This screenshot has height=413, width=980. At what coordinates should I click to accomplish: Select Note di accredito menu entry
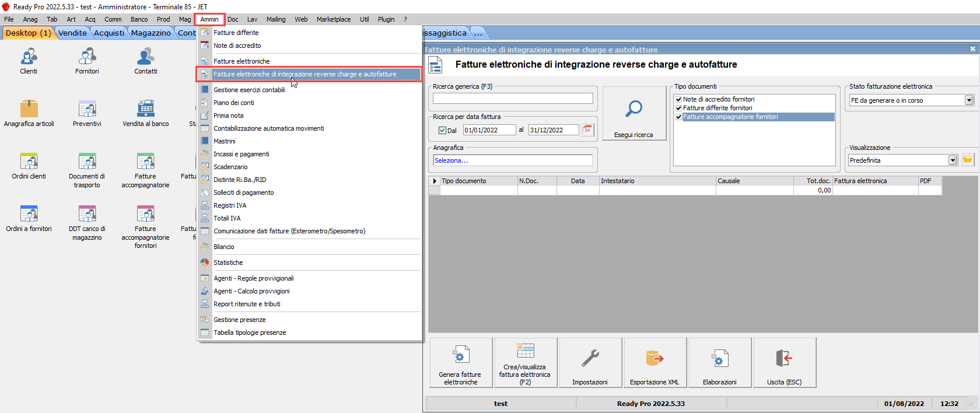(309, 45)
